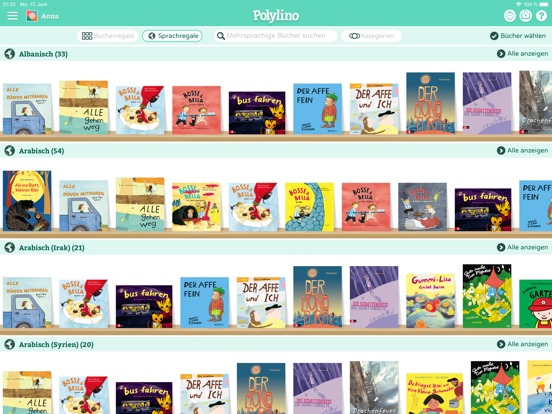
Task: Tap the magnifier search icon
Action: pos(220,36)
